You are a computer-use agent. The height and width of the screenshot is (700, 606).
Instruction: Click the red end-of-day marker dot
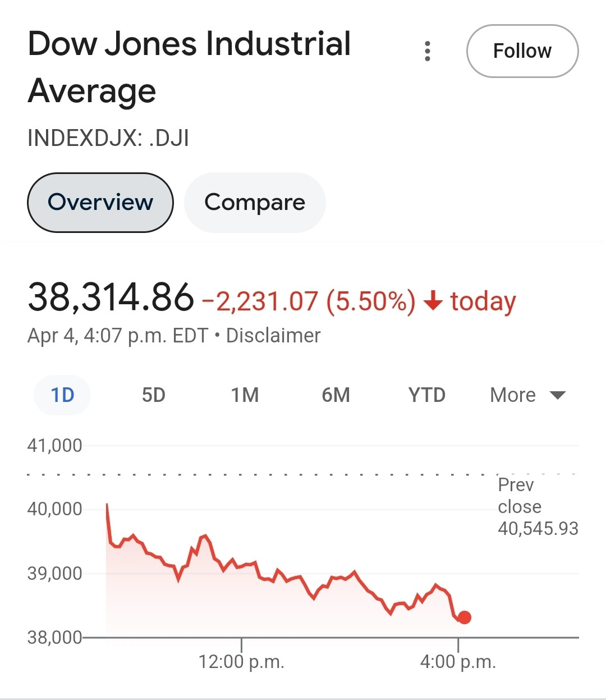point(464,617)
